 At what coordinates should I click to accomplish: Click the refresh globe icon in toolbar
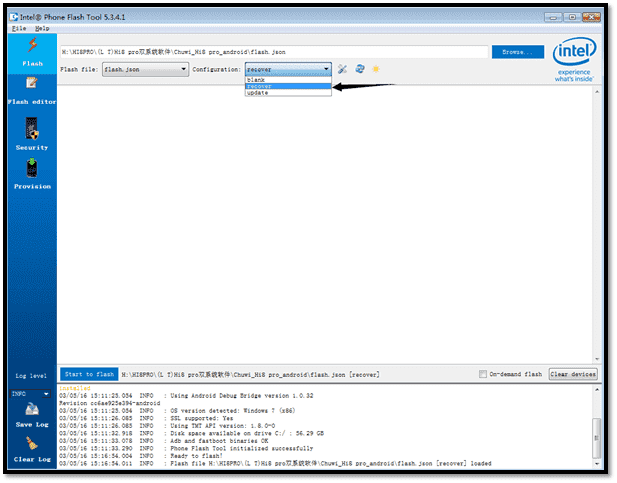pos(360,69)
